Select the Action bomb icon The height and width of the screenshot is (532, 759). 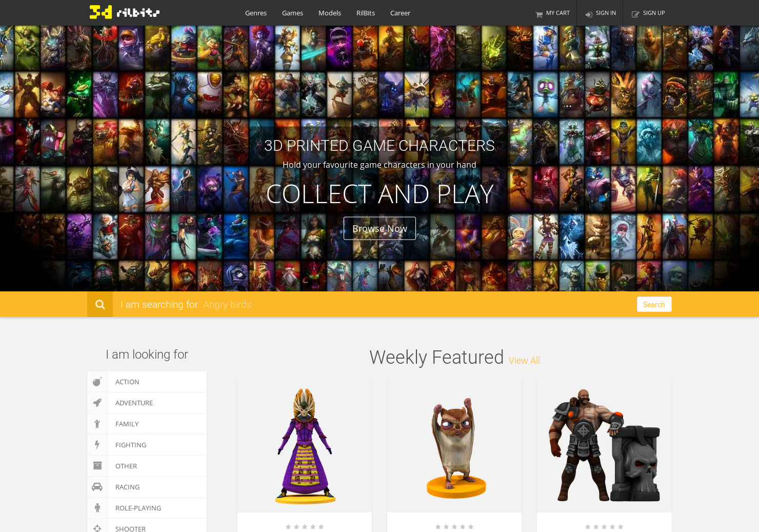click(x=97, y=382)
